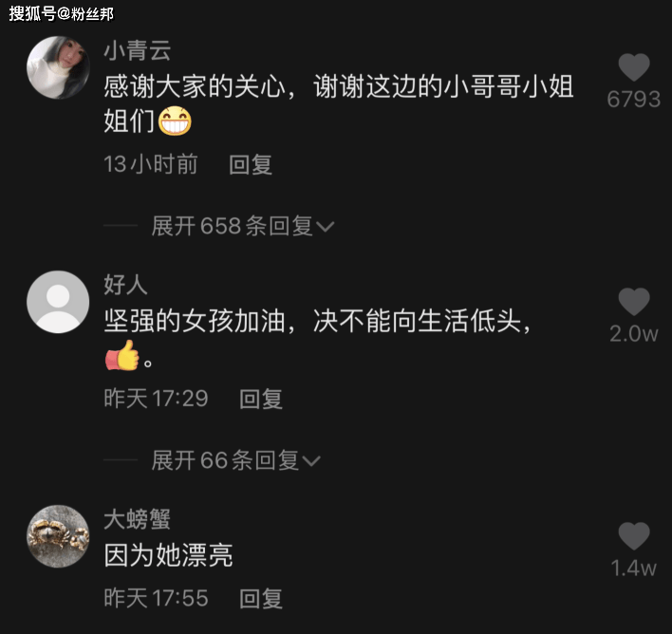Open username 小青云
Screen dimensions: 672x634
[138, 50]
